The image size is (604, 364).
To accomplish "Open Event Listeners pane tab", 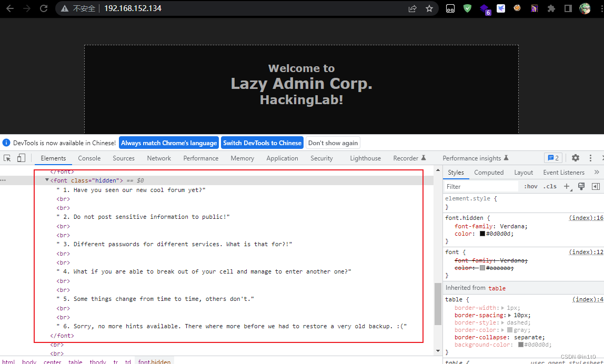I will tap(563, 173).
